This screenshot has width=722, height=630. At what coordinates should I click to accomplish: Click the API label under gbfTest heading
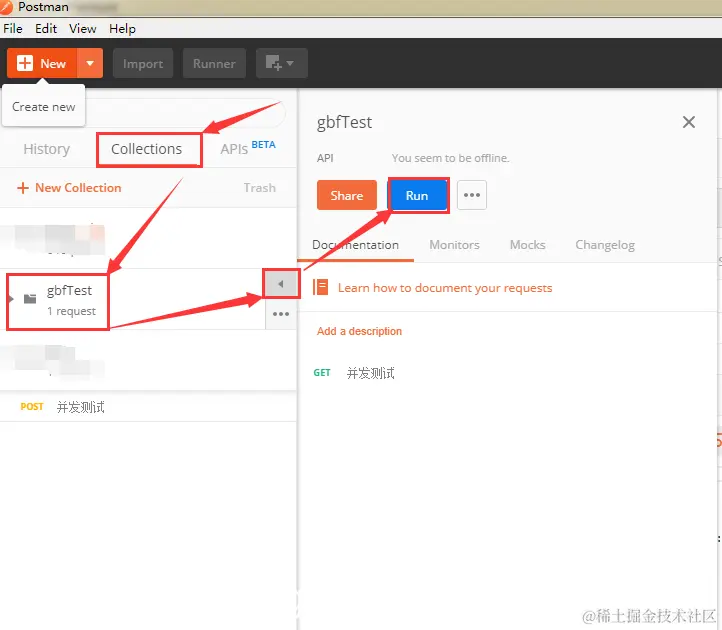(x=325, y=158)
